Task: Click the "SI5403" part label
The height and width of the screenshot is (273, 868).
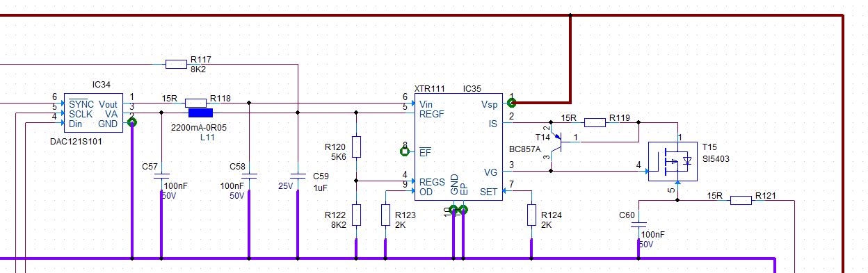Action: point(716,158)
